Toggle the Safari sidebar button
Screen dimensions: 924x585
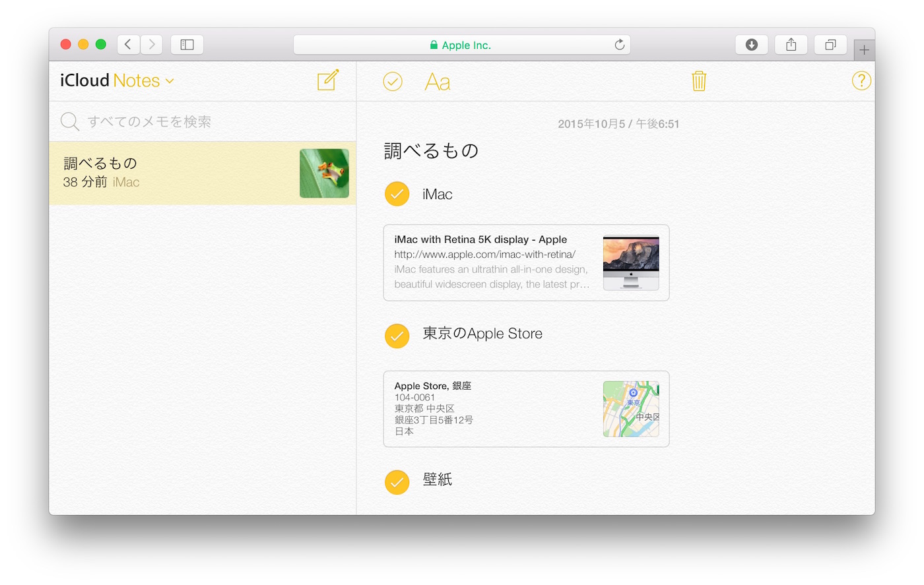pos(187,44)
